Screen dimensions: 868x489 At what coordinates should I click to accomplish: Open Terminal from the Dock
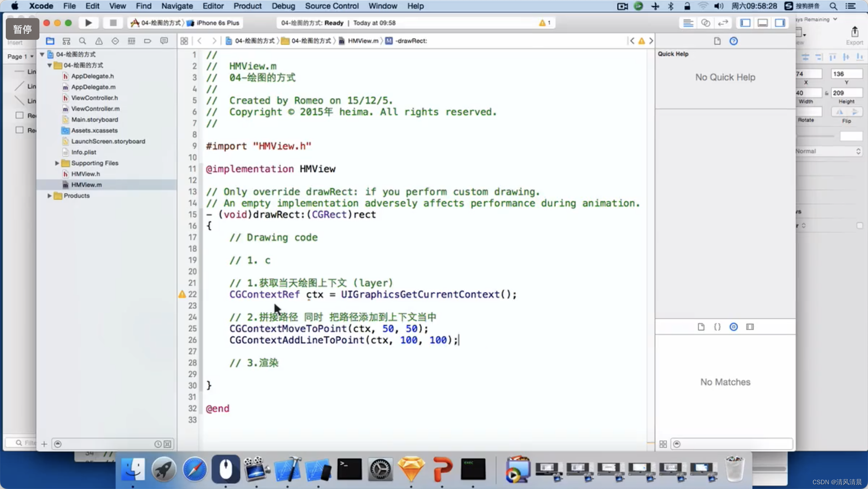point(349,469)
